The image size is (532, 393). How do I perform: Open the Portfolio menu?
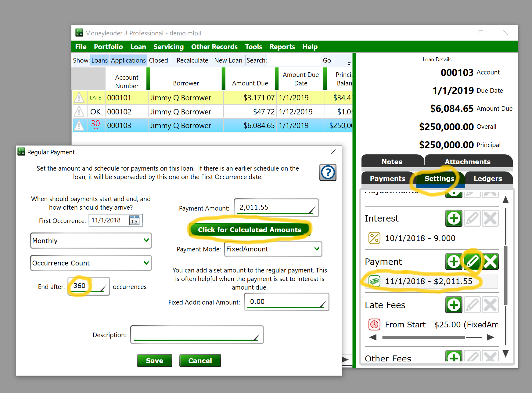pyautogui.click(x=108, y=47)
